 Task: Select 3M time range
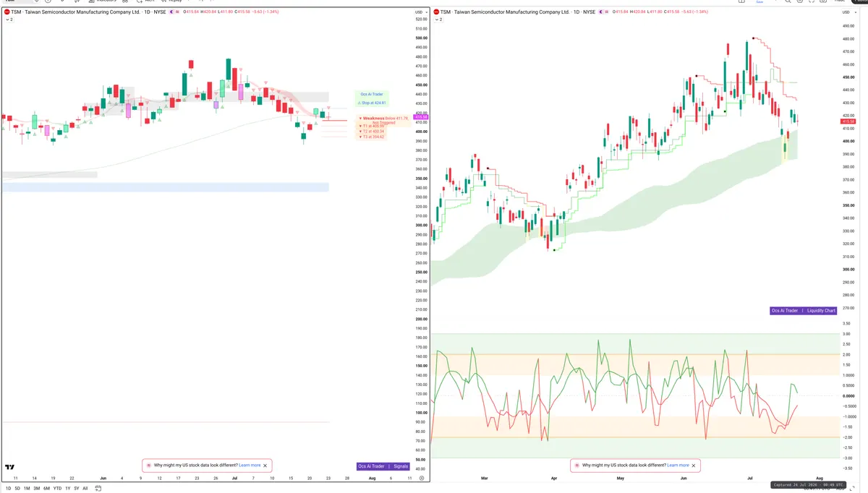[x=36, y=489]
